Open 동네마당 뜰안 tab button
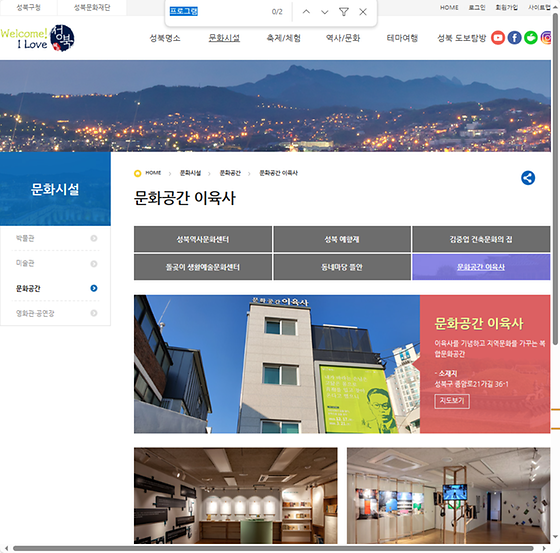Screen dimensions: 560x553 click(x=342, y=267)
